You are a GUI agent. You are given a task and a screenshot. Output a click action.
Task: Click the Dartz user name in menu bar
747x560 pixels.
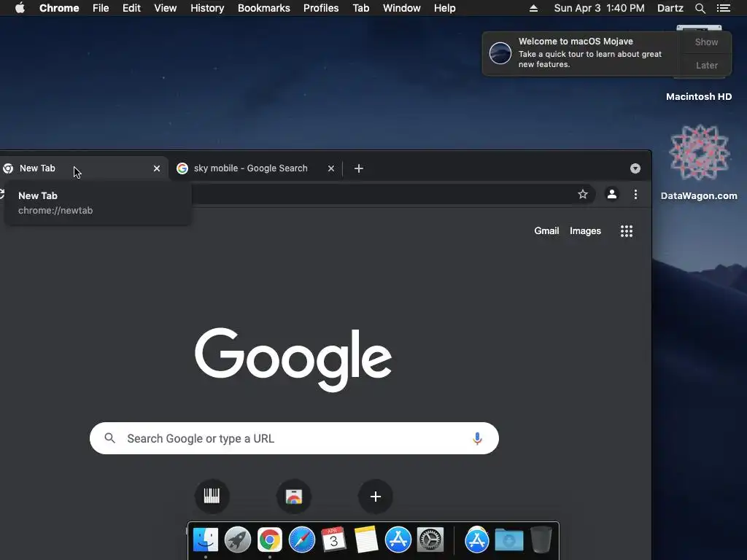point(670,8)
